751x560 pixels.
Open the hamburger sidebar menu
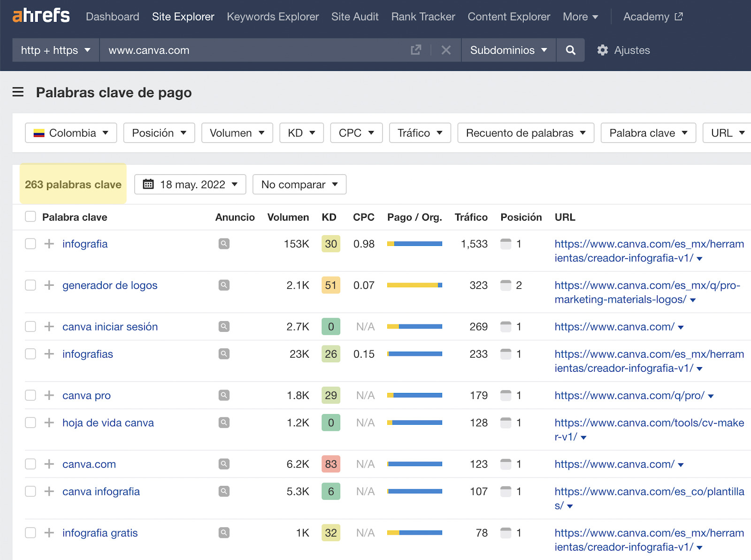tap(18, 92)
